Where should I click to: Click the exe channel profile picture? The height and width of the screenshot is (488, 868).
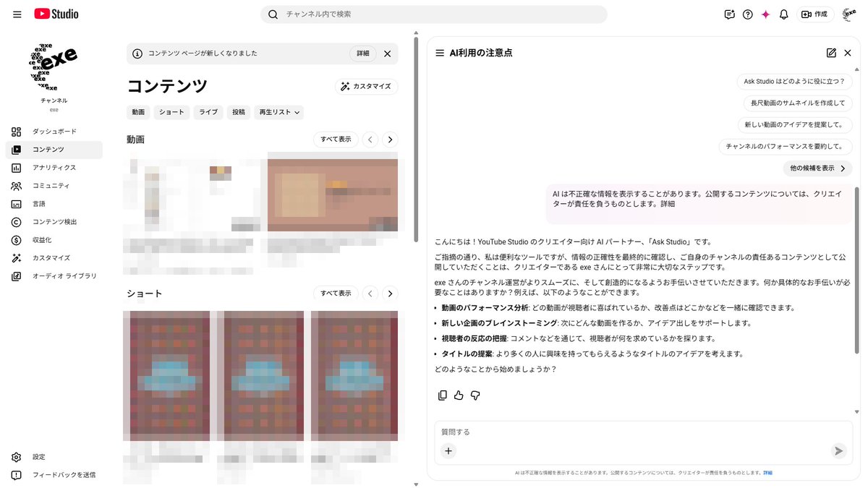point(54,65)
